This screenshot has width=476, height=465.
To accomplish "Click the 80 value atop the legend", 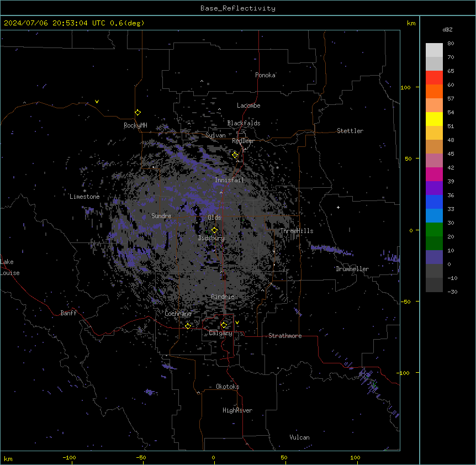I will [x=451, y=44].
